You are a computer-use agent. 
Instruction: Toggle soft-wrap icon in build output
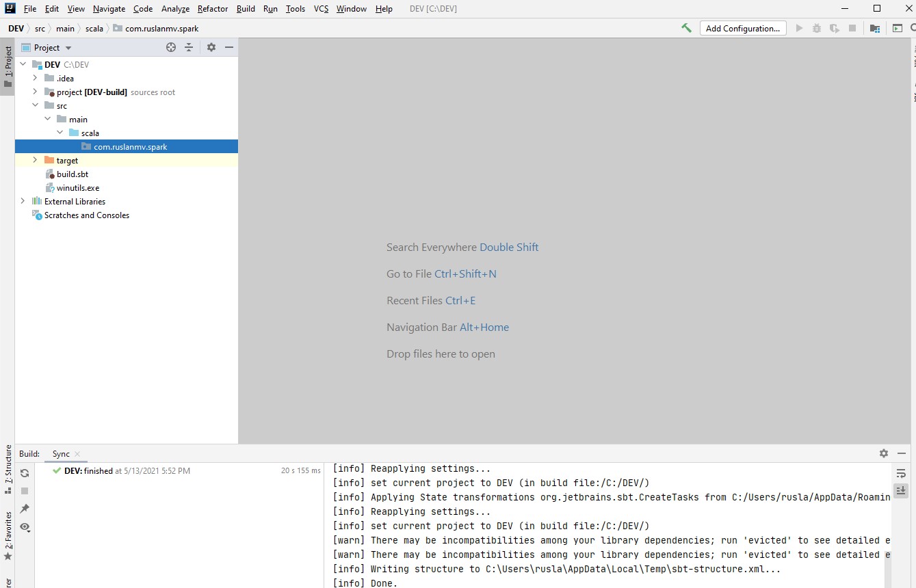[901, 473]
